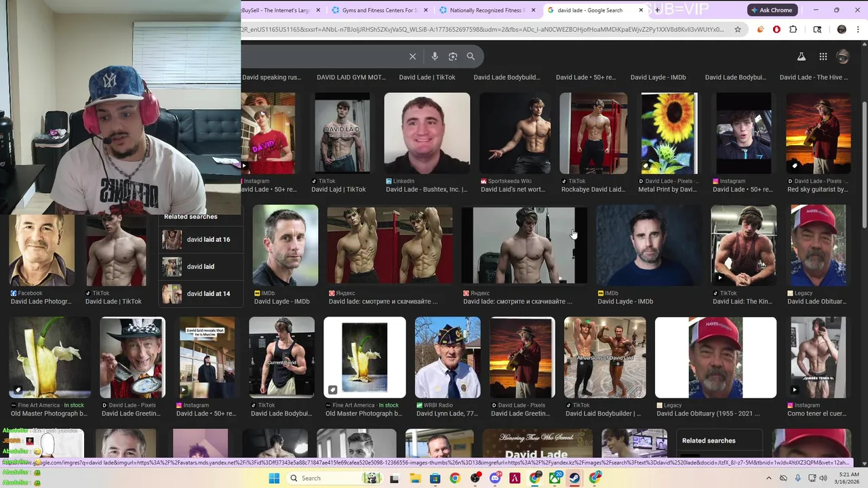
Task: Click the 'David Layde - IMDb' caption under grey-haired man
Action: [x=281, y=302]
